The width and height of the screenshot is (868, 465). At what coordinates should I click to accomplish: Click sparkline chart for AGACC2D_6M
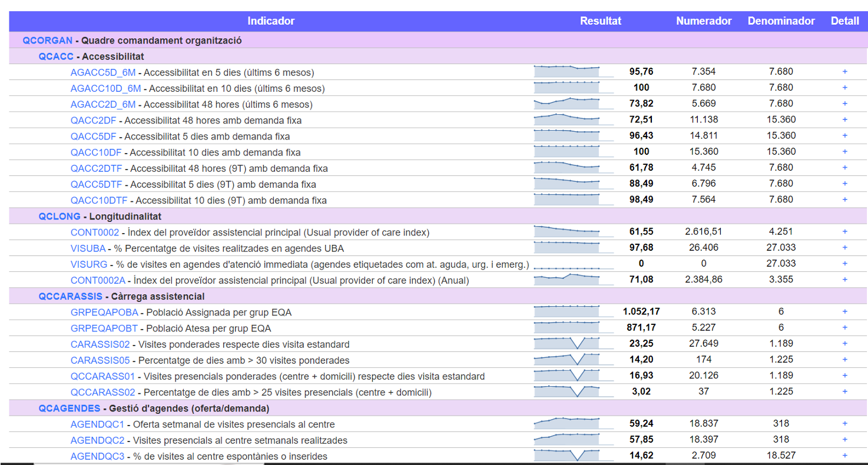pyautogui.click(x=573, y=104)
